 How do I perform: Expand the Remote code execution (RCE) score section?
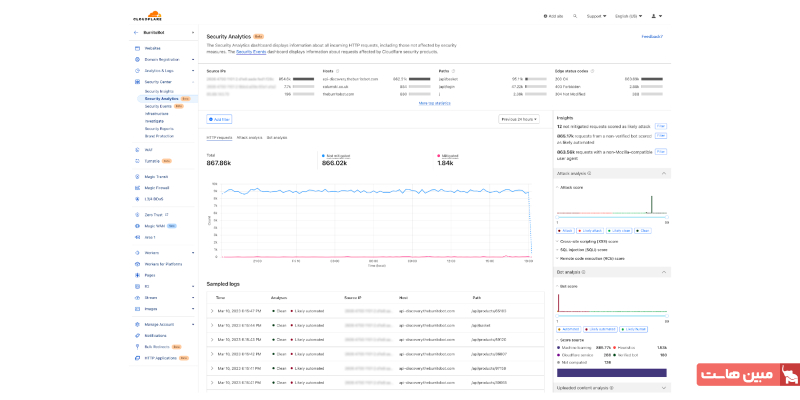tap(590, 259)
